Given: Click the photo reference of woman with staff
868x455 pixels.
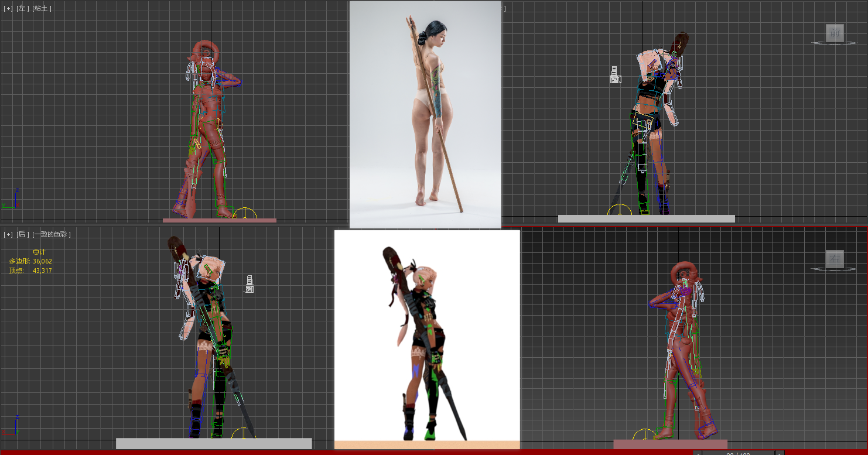Looking at the screenshot, I should [425, 114].
